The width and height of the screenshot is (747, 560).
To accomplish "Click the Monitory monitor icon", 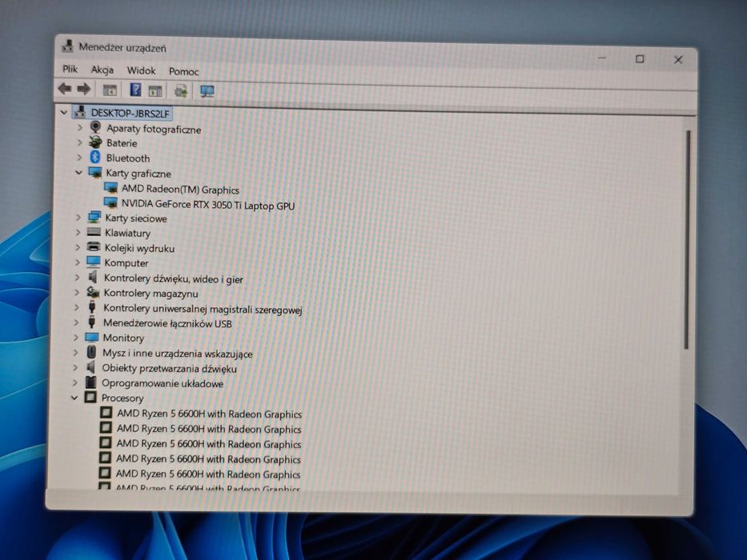I will pyautogui.click(x=92, y=337).
